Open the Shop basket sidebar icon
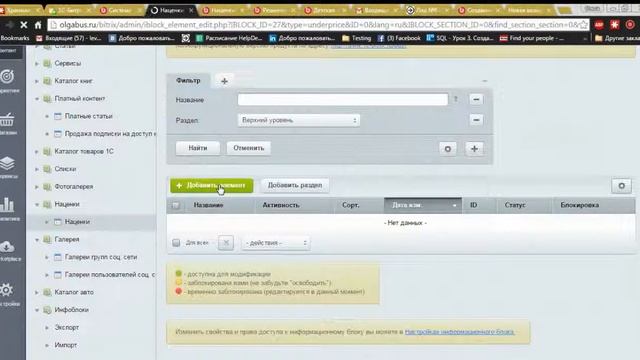 [x=7, y=120]
